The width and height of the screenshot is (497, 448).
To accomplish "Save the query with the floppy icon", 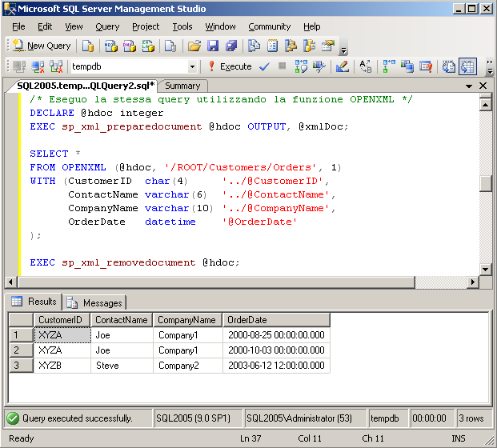I will [x=213, y=46].
